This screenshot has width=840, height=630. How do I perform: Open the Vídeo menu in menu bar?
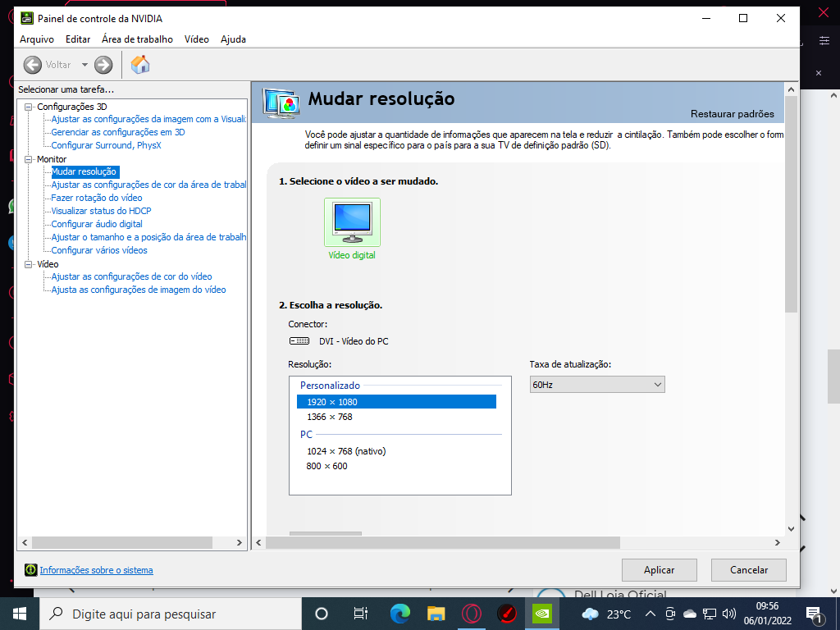(197, 39)
